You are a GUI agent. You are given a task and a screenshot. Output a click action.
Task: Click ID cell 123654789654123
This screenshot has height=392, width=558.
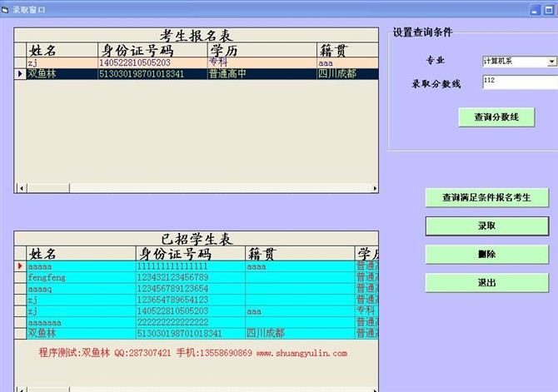coord(191,300)
